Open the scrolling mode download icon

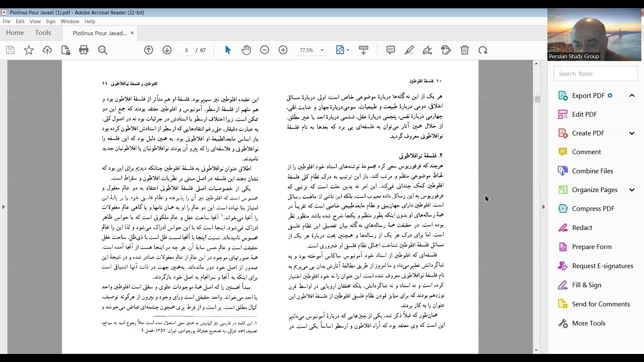click(x=364, y=50)
